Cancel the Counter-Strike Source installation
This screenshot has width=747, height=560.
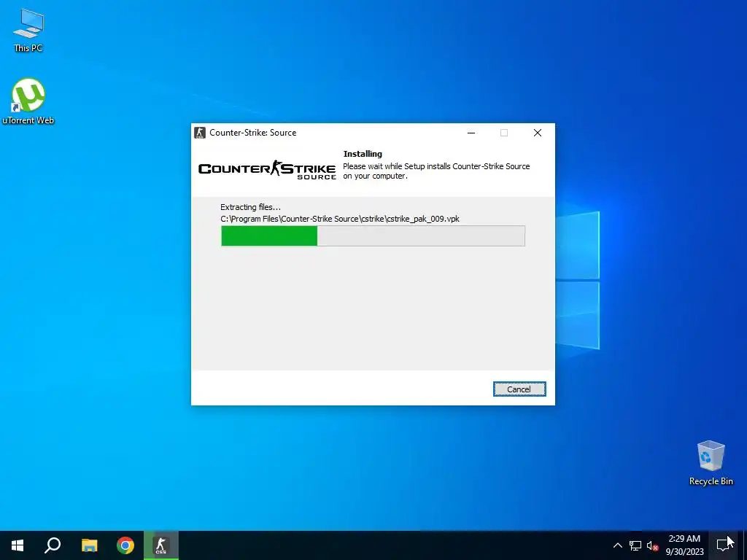519,389
